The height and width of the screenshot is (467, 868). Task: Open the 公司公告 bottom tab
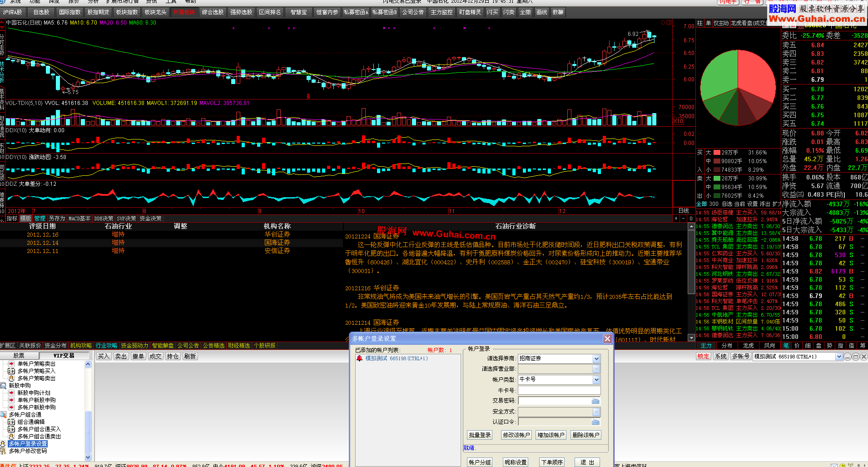click(x=188, y=346)
